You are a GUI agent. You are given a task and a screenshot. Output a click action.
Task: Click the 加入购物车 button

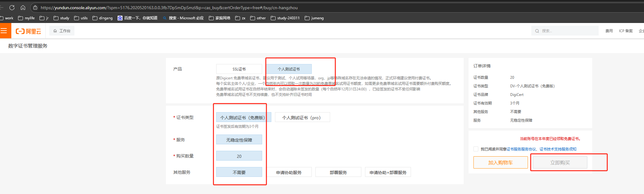coord(500,162)
